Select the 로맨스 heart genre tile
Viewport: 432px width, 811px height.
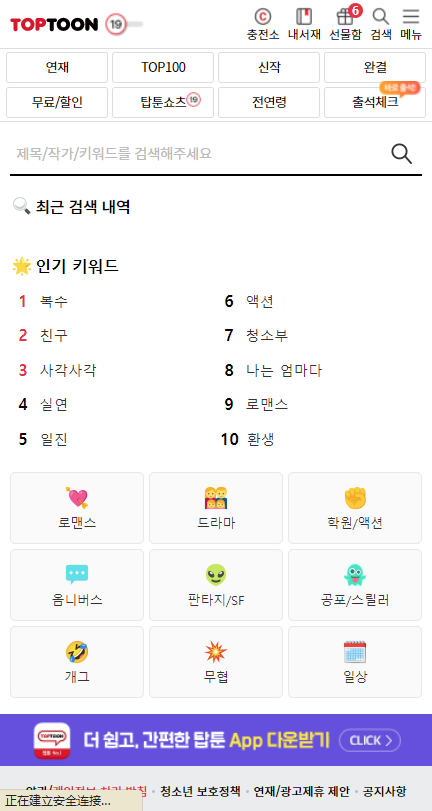click(x=77, y=508)
